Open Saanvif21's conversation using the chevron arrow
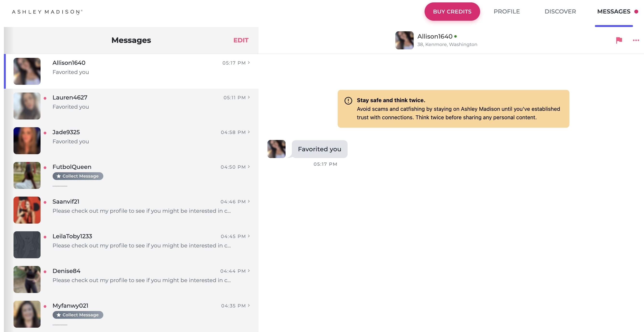644x332 pixels. pos(249,201)
